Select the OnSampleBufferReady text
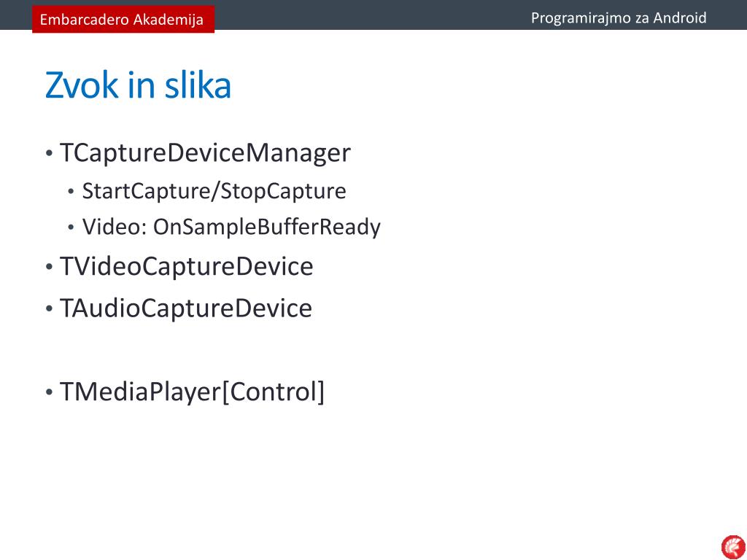This screenshot has width=747, height=560. click(267, 227)
